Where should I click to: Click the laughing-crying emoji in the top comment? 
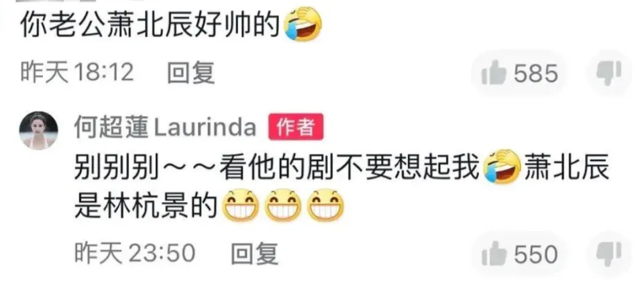point(303,24)
